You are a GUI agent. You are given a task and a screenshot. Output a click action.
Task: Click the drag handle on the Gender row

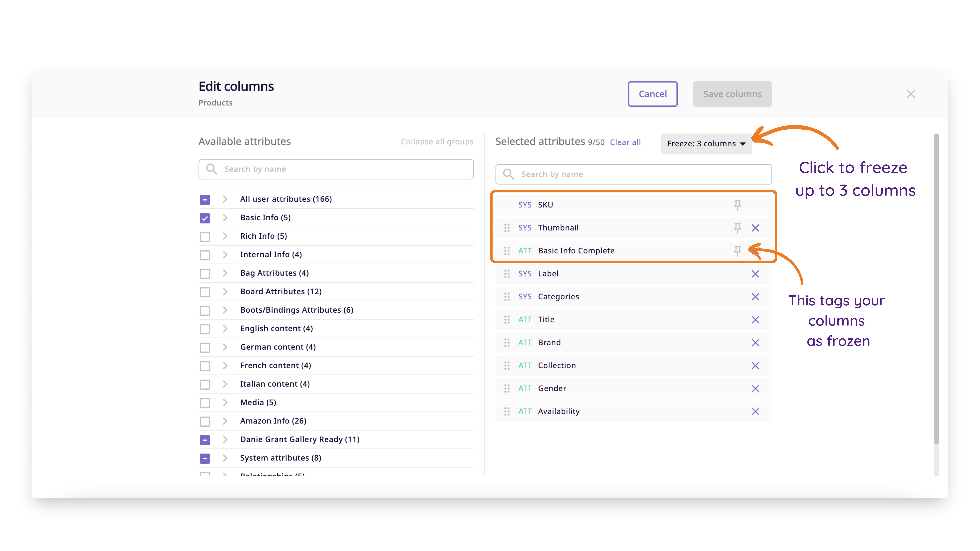(507, 389)
